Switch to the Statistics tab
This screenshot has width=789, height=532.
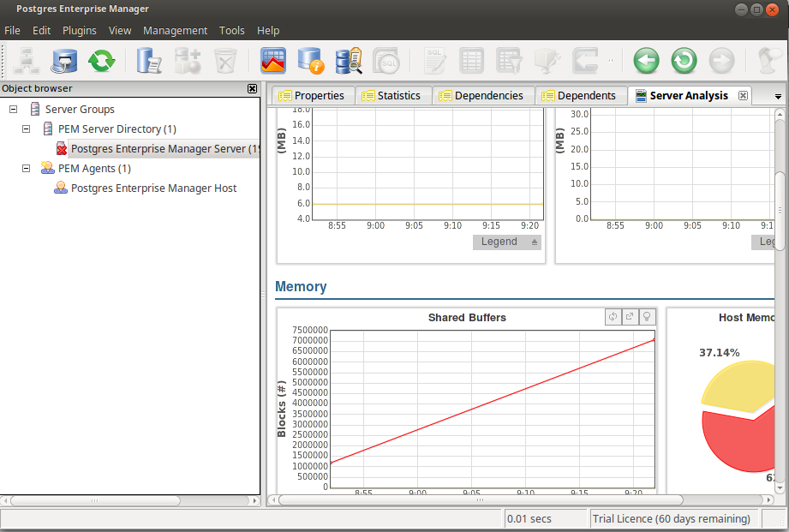tap(392, 96)
